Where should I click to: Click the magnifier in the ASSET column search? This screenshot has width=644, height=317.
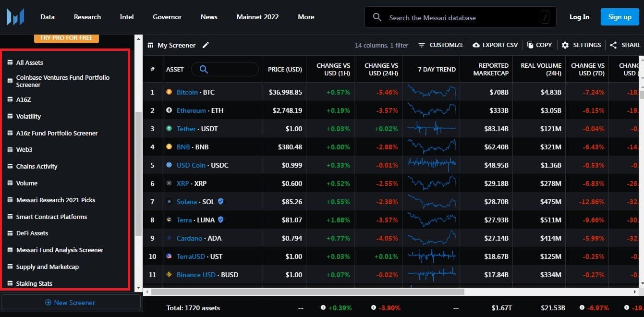pos(204,69)
